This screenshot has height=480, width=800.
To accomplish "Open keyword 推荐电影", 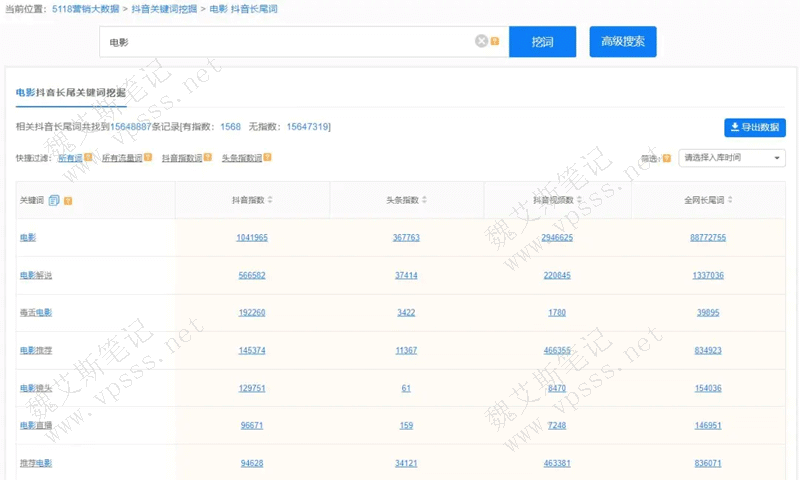I will pyautogui.click(x=36, y=463).
